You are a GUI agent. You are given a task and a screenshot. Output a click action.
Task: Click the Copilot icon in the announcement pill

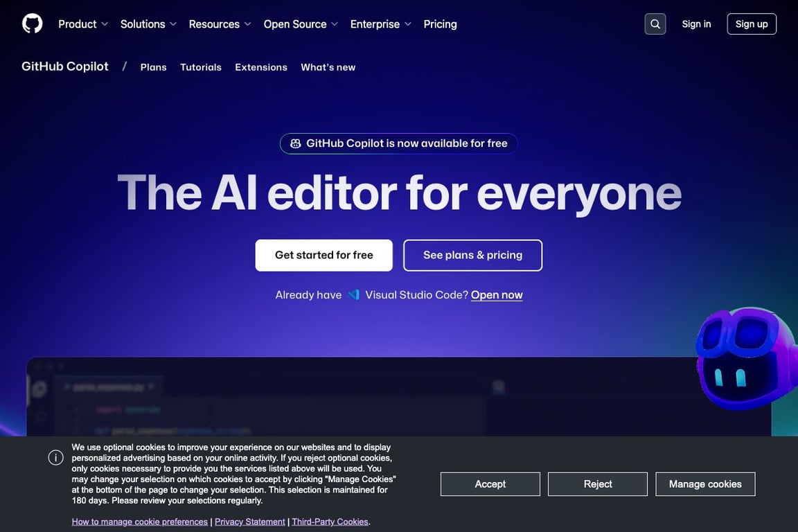(x=295, y=143)
